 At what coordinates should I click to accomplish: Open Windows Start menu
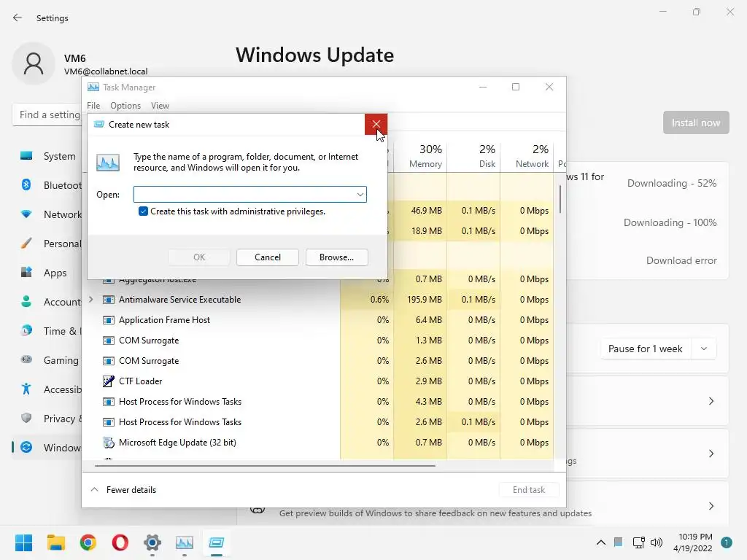23,542
